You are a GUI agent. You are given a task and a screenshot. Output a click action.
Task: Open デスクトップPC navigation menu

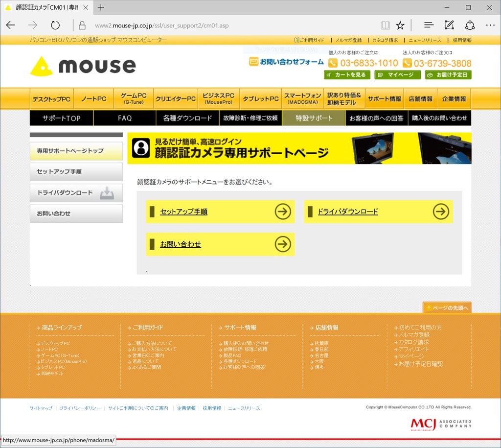pyautogui.click(x=52, y=99)
